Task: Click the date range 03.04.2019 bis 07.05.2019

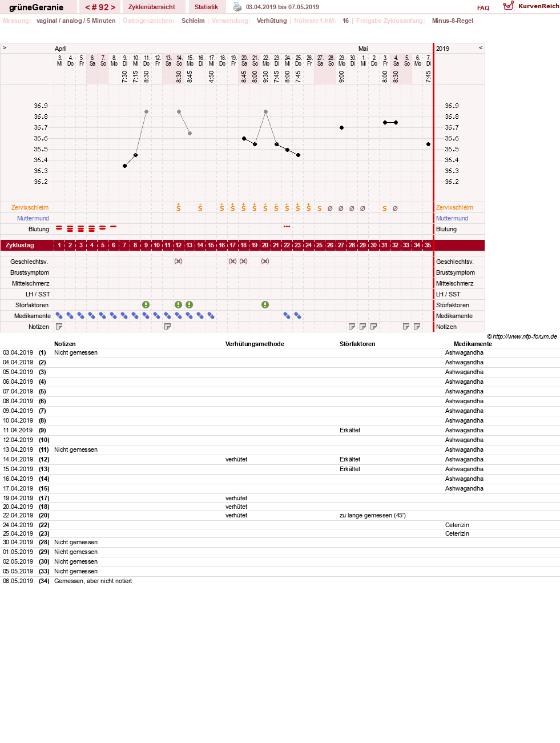Action: (x=283, y=7)
